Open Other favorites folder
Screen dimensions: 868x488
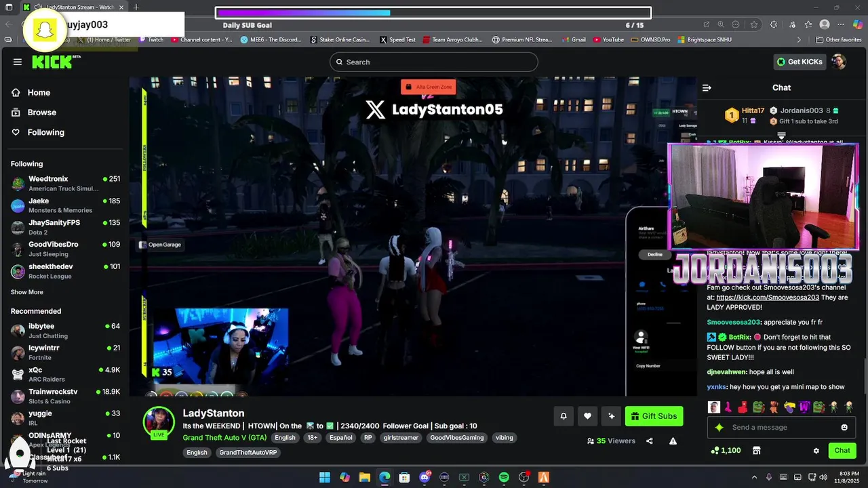(x=839, y=40)
